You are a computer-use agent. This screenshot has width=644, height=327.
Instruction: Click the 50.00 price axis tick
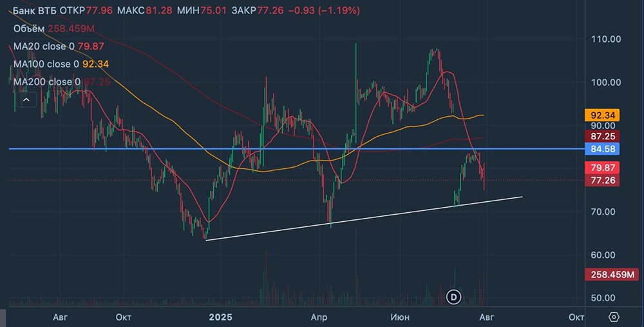pos(603,298)
